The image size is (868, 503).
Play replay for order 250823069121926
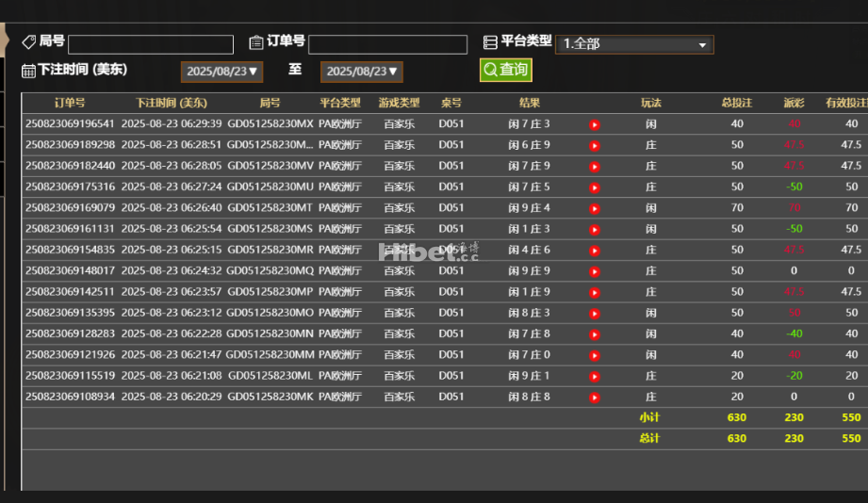595,356
